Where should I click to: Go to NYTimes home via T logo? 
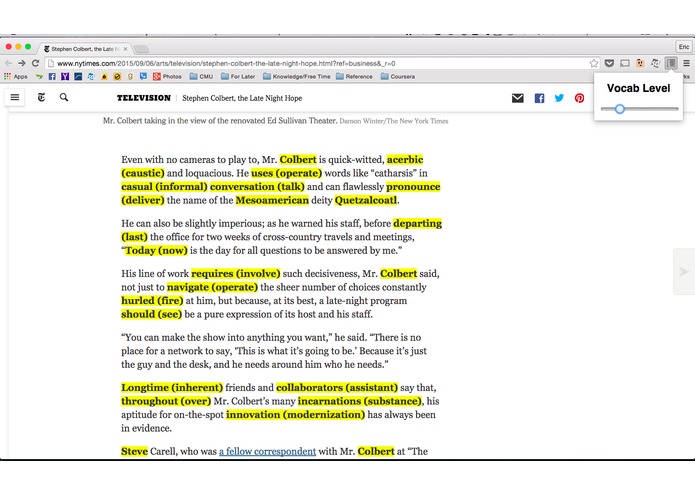coord(41,97)
